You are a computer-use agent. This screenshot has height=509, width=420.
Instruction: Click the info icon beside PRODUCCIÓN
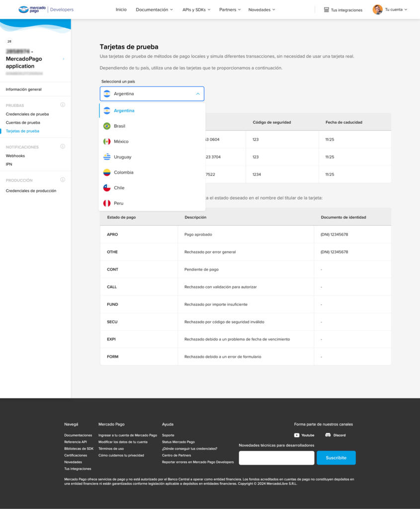tap(63, 179)
